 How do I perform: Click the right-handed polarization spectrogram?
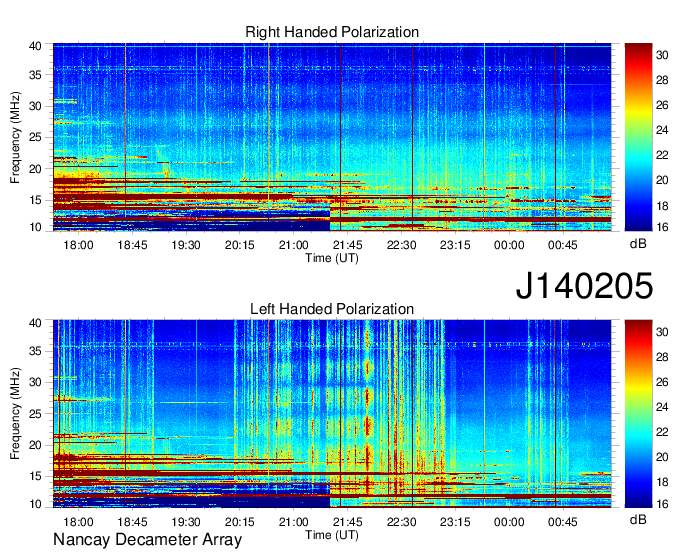coord(332,137)
